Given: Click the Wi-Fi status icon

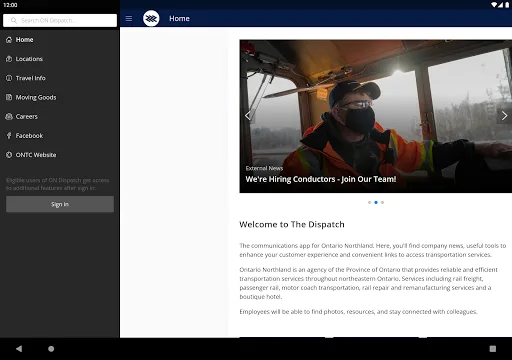Looking at the screenshot, I should pyautogui.click(x=494, y=5).
